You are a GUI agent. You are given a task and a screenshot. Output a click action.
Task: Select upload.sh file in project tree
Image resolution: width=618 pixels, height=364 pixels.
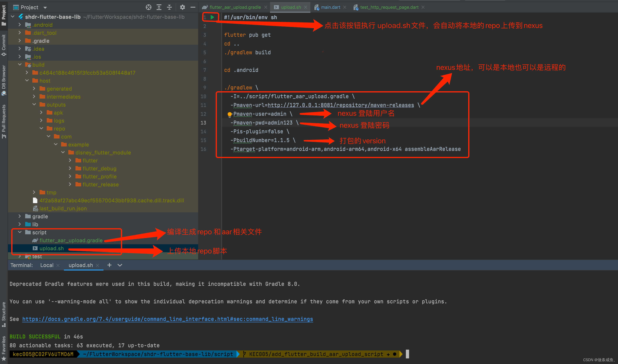(52, 248)
